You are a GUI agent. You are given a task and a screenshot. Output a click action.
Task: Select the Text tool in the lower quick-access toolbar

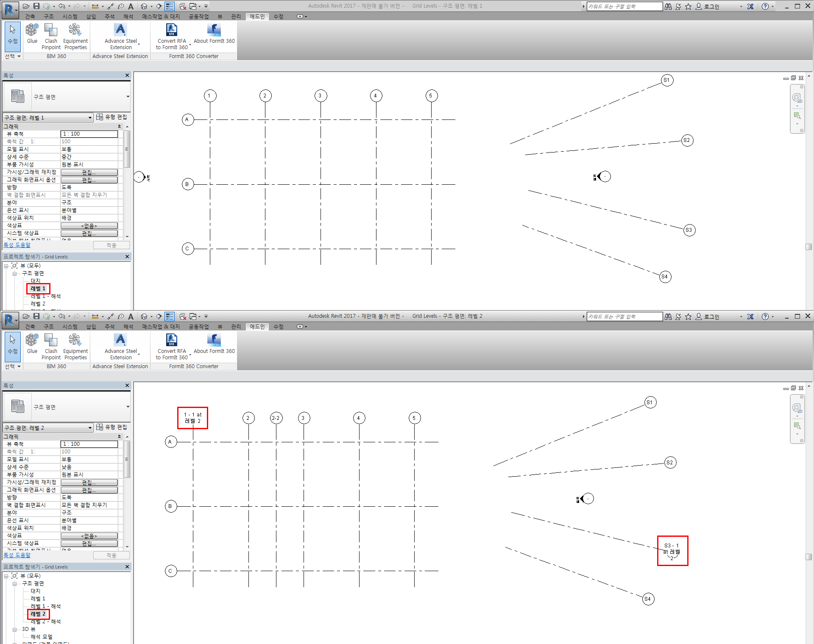point(131,316)
